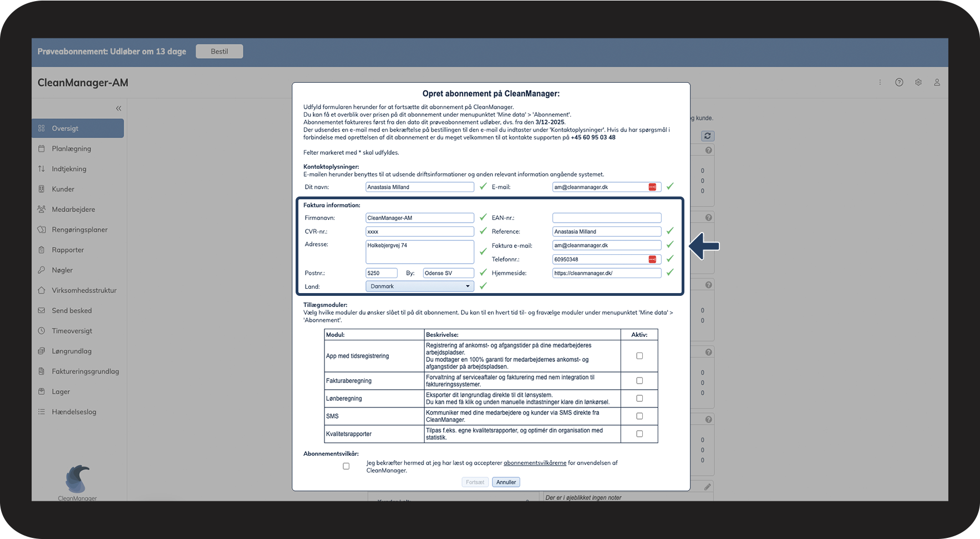The image size is (980, 539).
Task: Open settings gear icon in top bar
Action: point(918,82)
